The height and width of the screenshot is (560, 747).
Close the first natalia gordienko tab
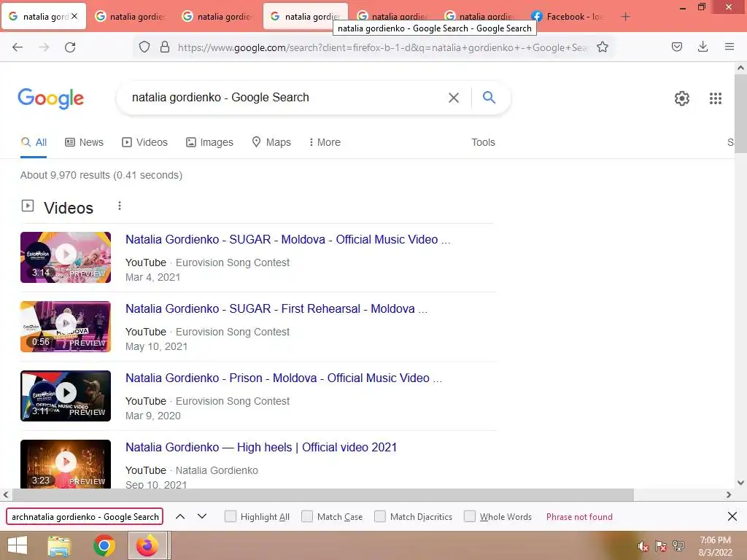point(74,16)
